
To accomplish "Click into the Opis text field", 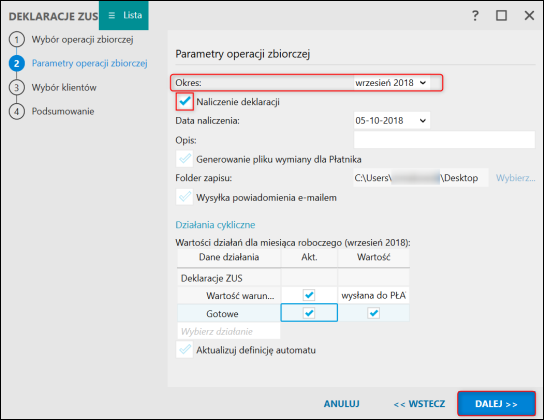I will [x=444, y=140].
